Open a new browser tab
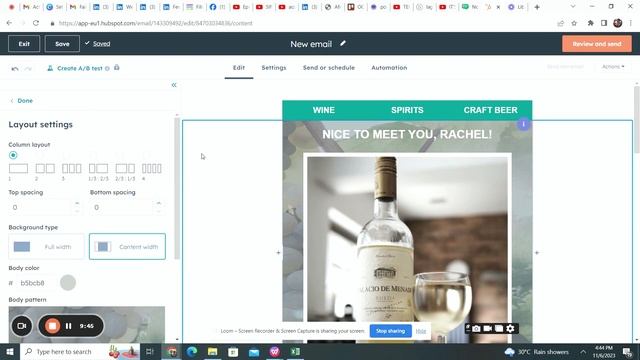This screenshot has height=360, width=640. (x=537, y=7)
